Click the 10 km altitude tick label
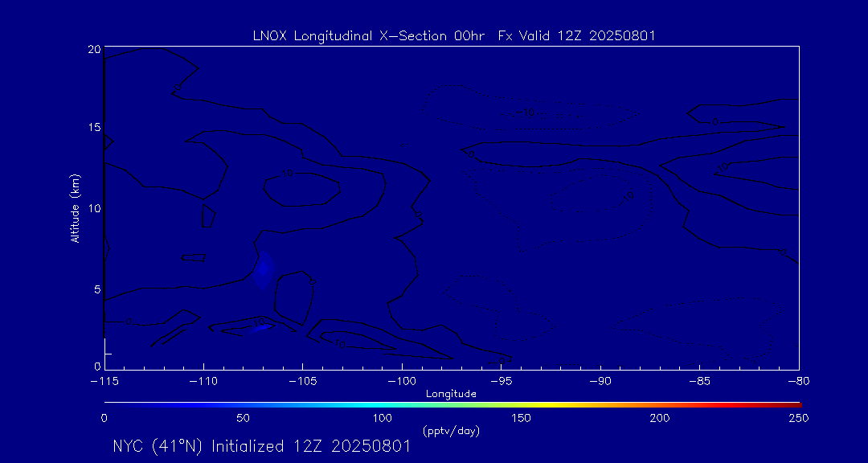 (94, 208)
